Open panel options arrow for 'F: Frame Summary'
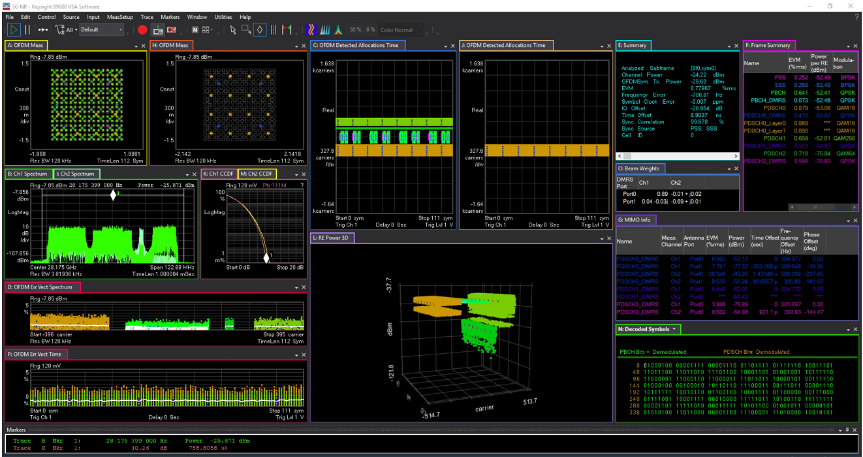The image size is (863, 457). click(x=848, y=46)
